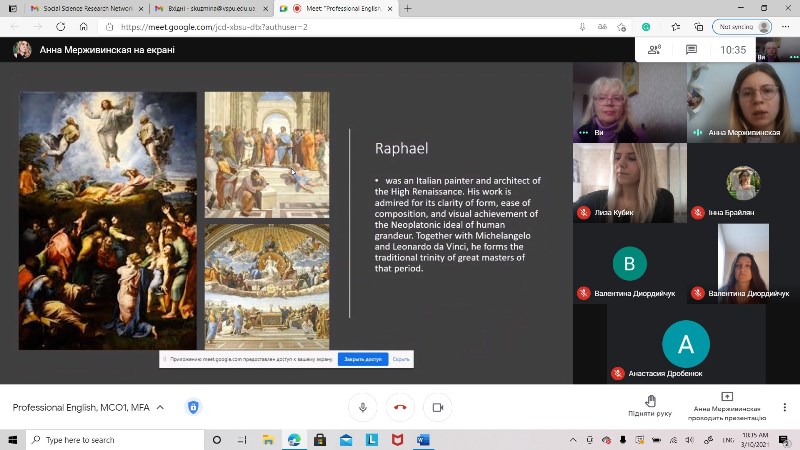Open network icon in system tray

click(x=673, y=440)
